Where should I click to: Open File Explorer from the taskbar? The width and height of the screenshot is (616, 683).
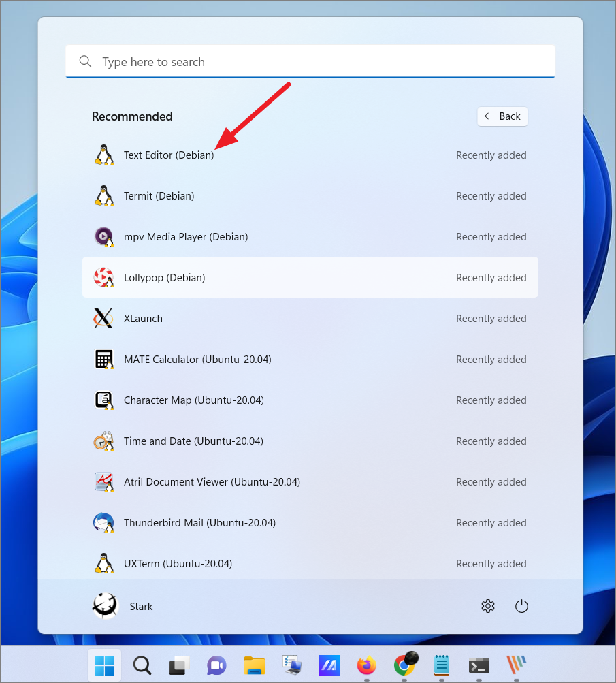(x=255, y=665)
